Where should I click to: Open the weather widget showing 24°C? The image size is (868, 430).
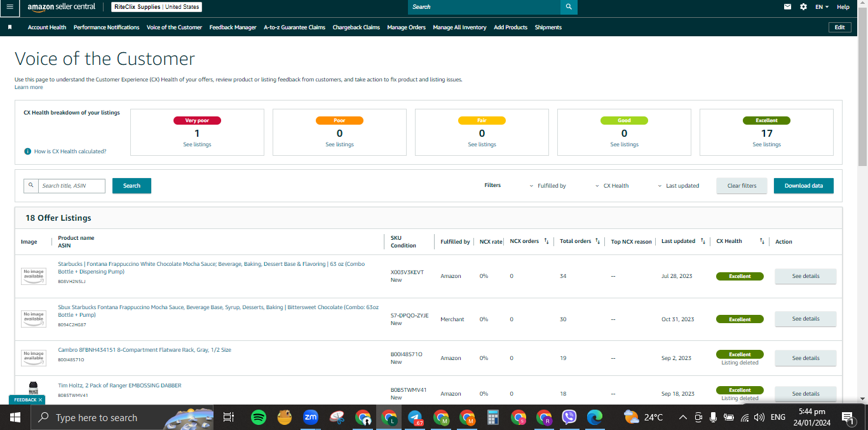(643, 417)
